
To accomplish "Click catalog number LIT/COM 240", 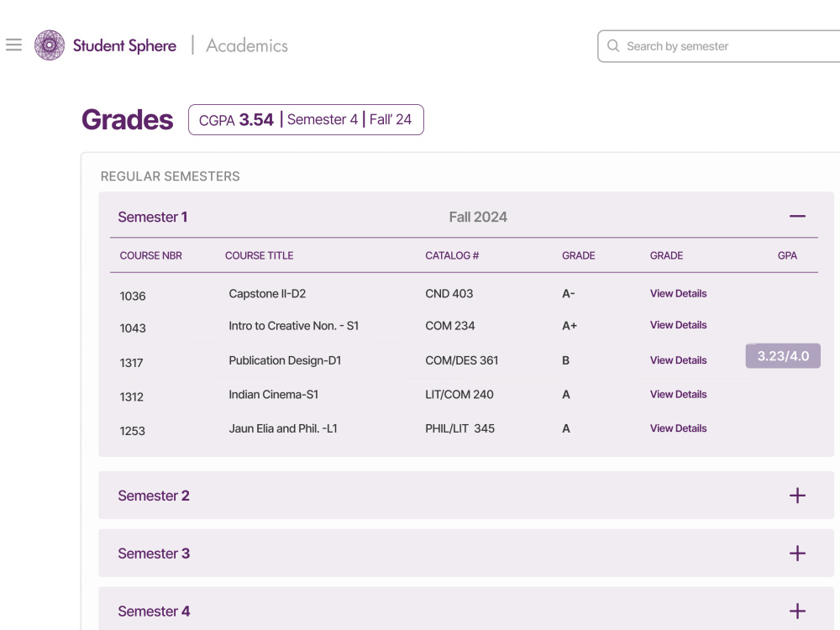I will coord(459,394).
